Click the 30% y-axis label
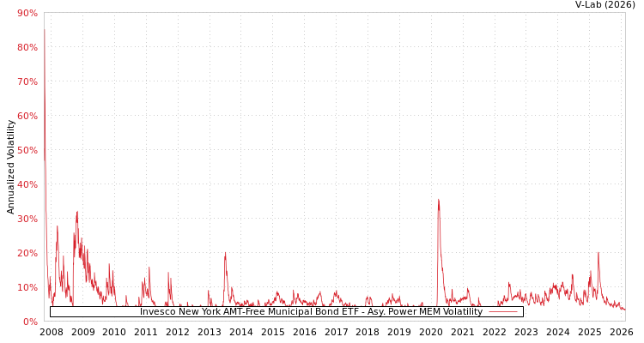Image resolution: width=644 pixels, height=343 pixels. pyautogui.click(x=27, y=219)
